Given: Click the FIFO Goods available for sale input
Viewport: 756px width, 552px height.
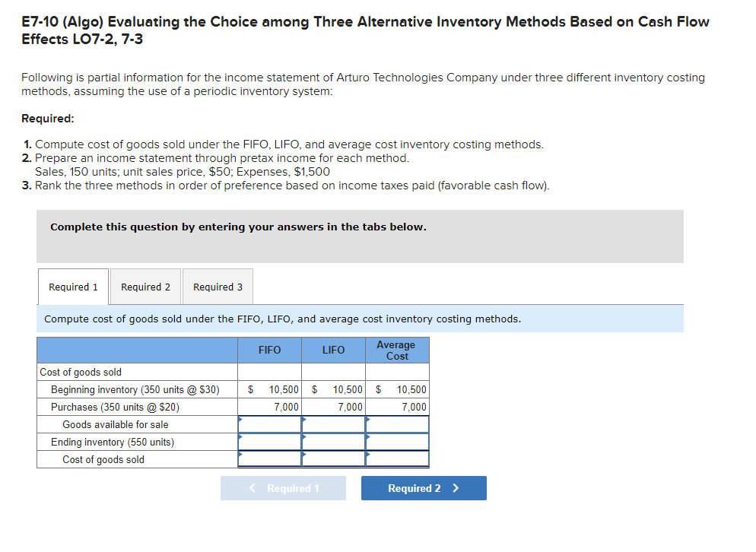Looking at the screenshot, I should (x=269, y=424).
